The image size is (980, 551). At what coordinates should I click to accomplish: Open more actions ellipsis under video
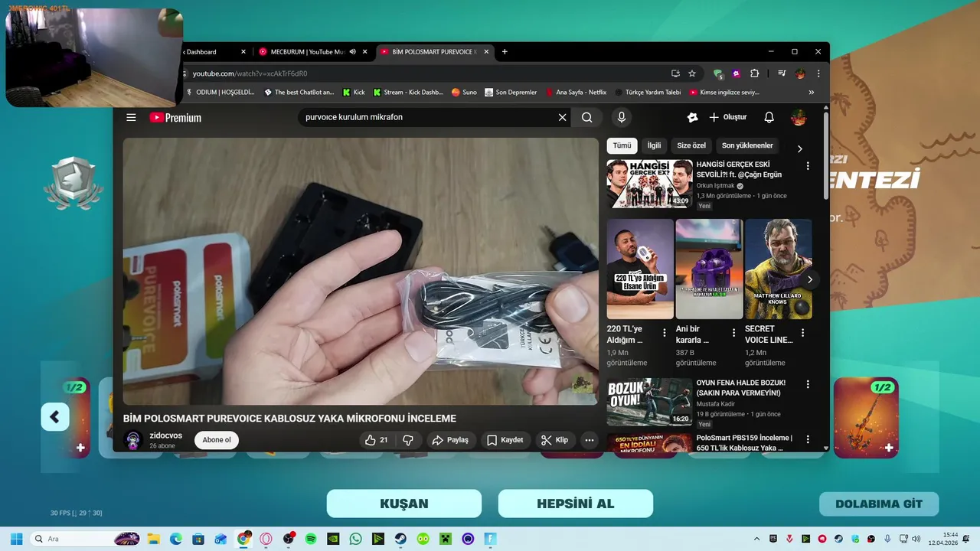[589, 440]
